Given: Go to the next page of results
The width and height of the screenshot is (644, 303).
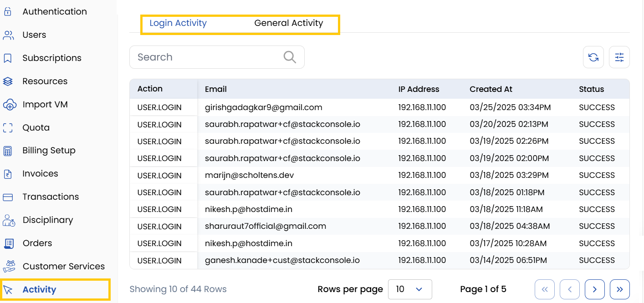Looking at the screenshot, I should tap(594, 289).
